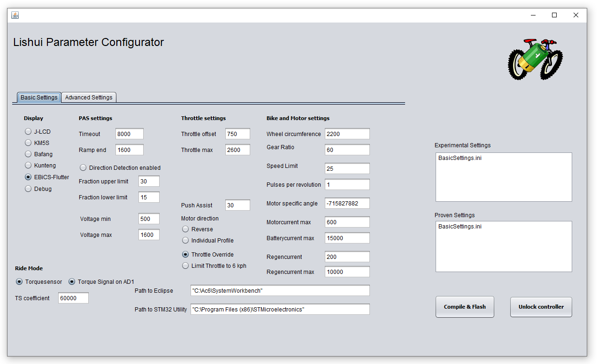Click the Path to STM32 Utility field
Viewport: 598px width, 364px height.
pos(280,309)
